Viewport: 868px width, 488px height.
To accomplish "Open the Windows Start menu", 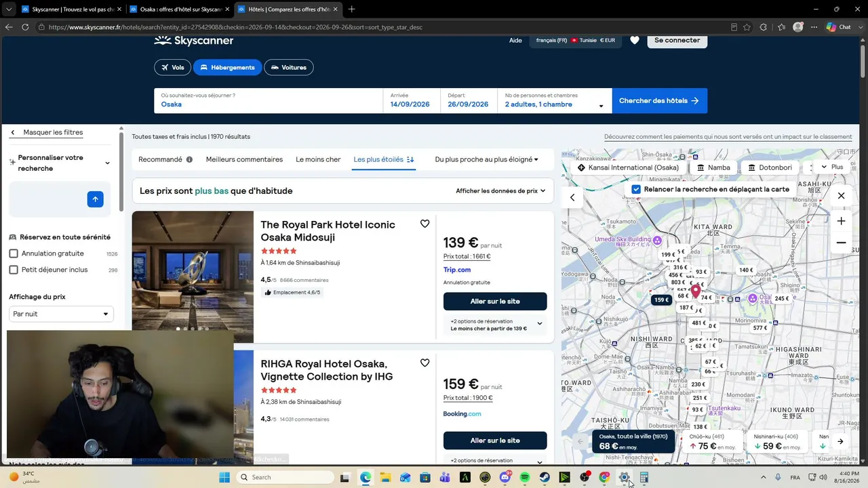I will pos(224,477).
